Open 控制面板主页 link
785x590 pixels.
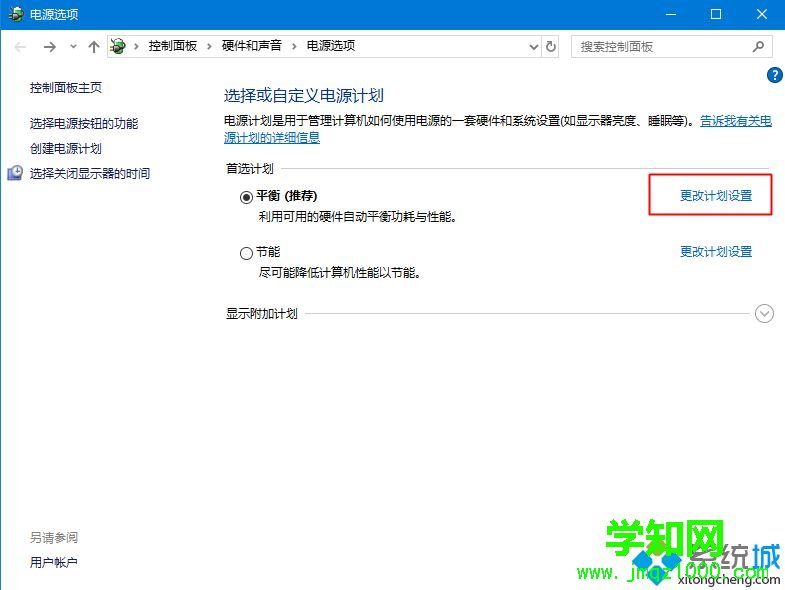point(66,88)
